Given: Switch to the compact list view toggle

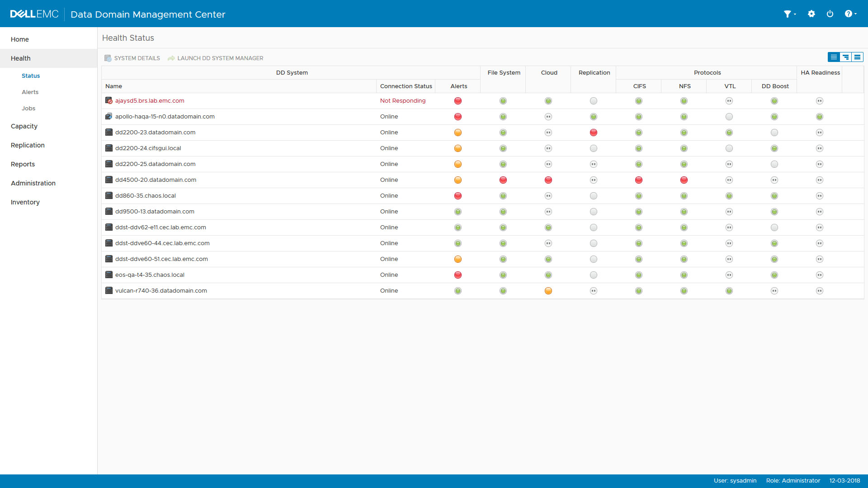Looking at the screenshot, I should (834, 57).
